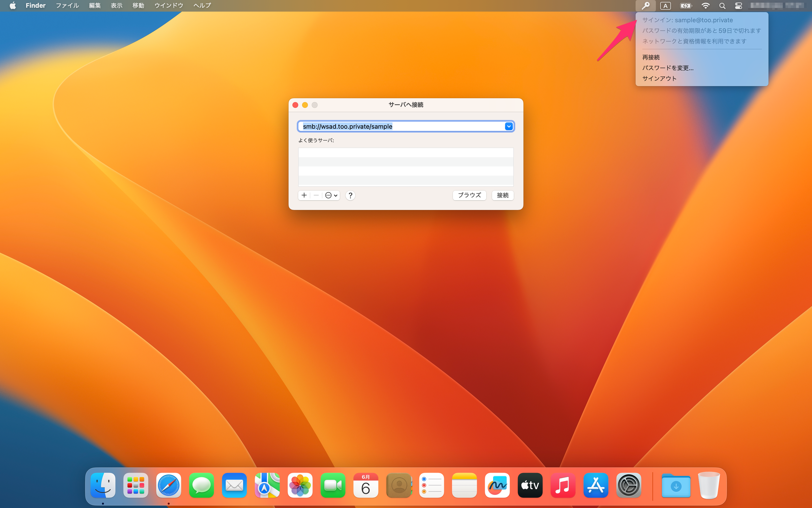Open Spotlight search magnifier icon
The image size is (812, 508).
point(722,6)
